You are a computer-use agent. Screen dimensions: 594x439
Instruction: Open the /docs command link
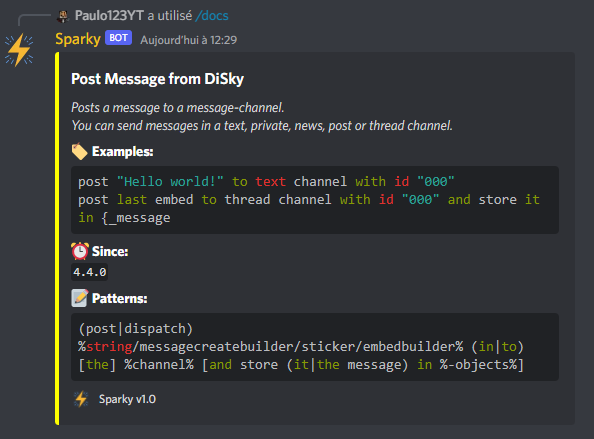(212, 16)
